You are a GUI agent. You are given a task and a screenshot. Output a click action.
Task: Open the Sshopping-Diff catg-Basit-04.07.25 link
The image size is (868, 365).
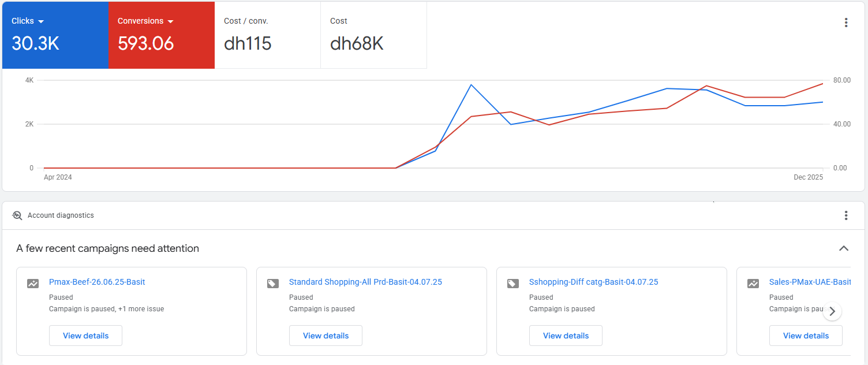pos(593,282)
